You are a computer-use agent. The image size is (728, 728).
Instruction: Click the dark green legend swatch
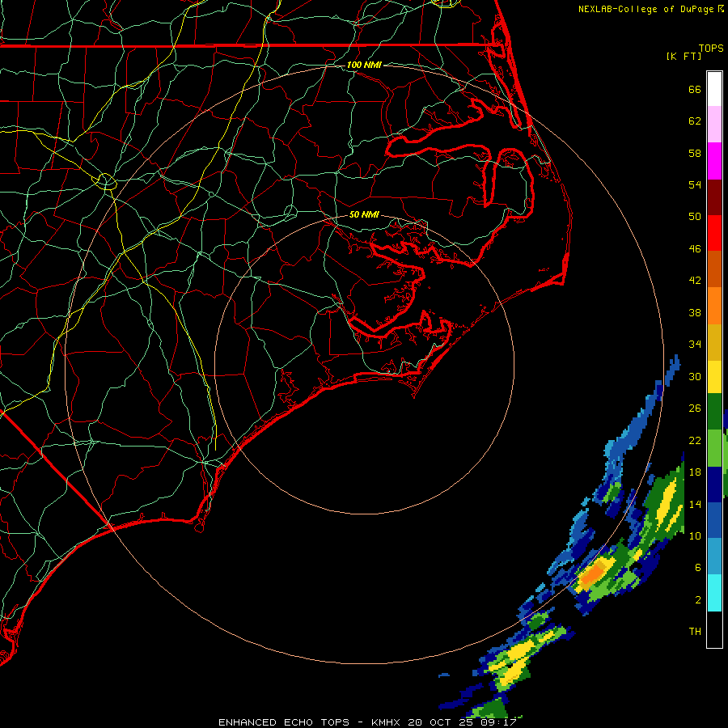pyautogui.click(x=714, y=412)
